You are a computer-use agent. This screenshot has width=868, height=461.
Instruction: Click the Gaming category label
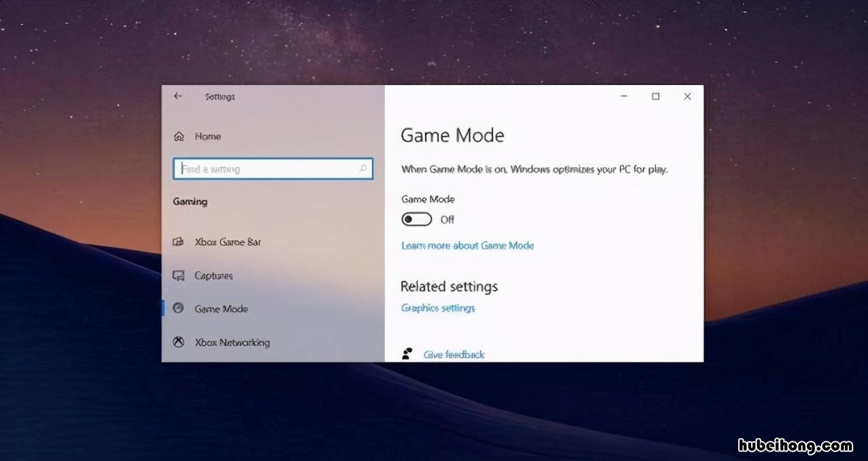tap(190, 202)
